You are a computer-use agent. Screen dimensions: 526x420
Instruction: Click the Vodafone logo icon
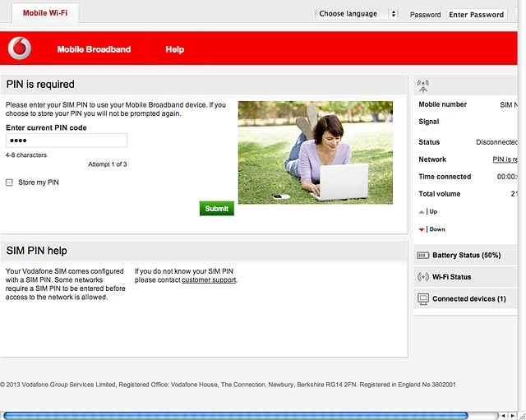pyautogui.click(x=20, y=48)
